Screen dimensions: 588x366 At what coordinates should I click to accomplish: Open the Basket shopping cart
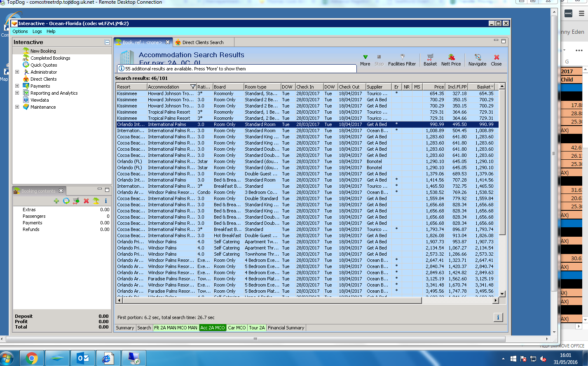[430, 60]
